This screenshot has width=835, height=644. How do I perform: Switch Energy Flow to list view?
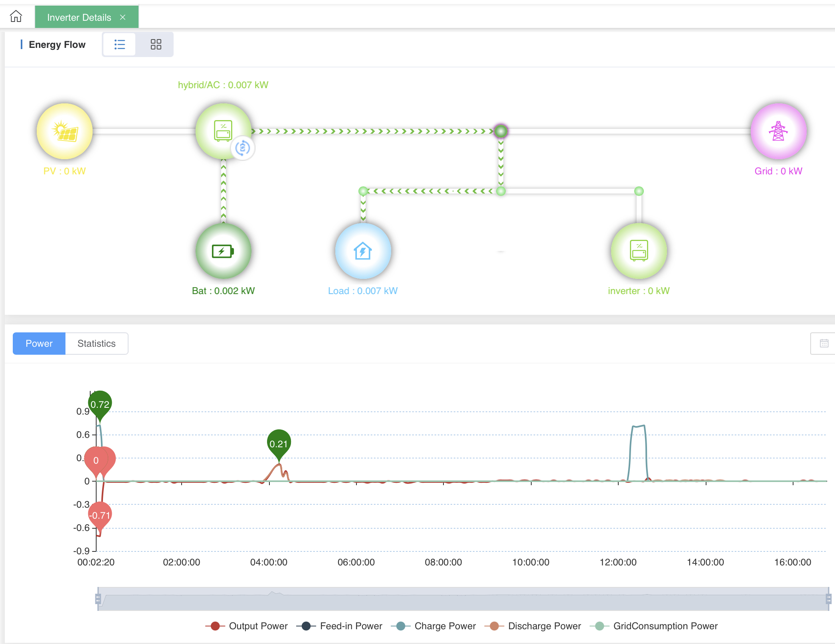coord(119,44)
